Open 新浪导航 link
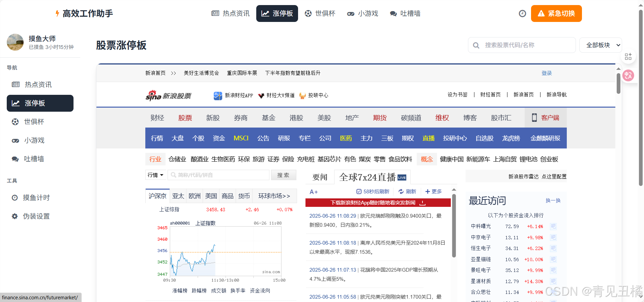Viewport: 644px width, 302px height. pyautogui.click(x=557, y=95)
